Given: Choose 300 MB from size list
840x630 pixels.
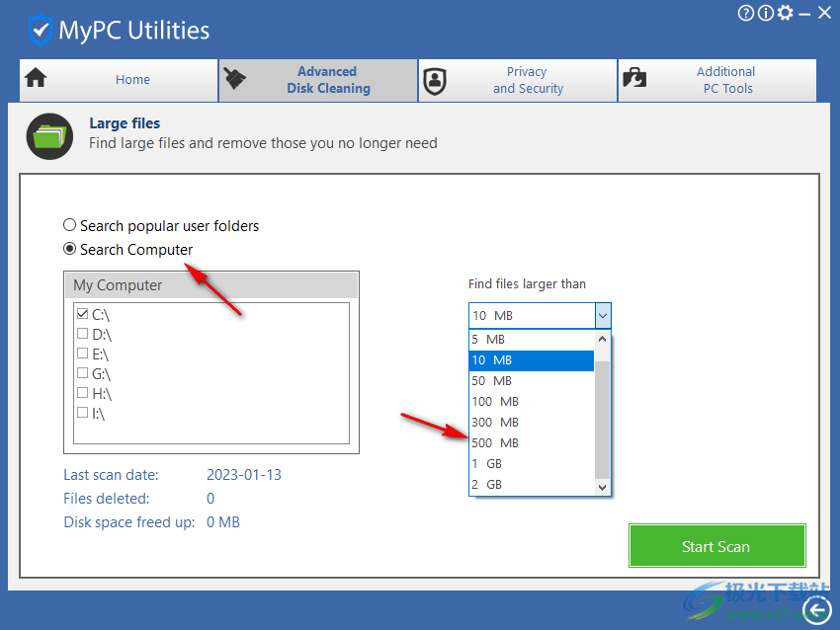Looking at the screenshot, I should 532,423.
